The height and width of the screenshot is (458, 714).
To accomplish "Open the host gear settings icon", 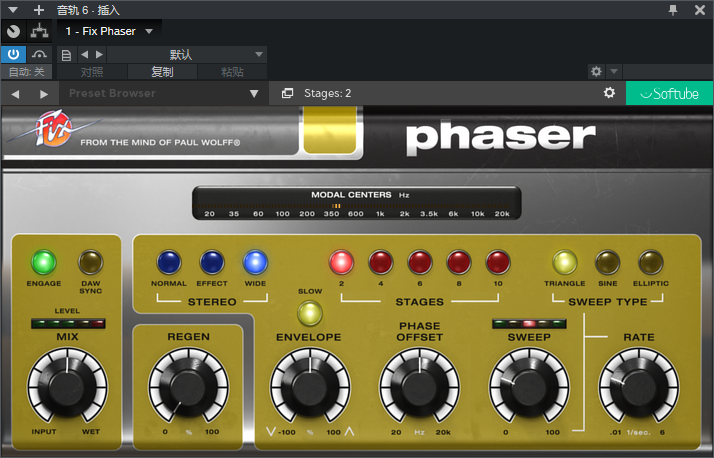I will pyautogui.click(x=596, y=71).
